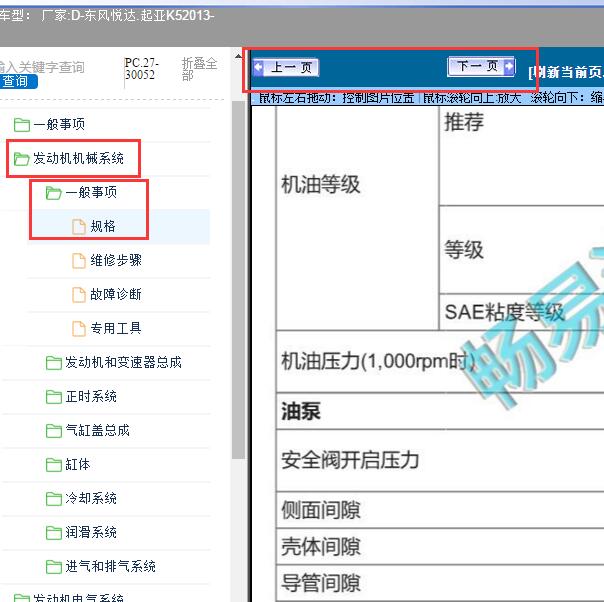Screen dimensions: 604x602
Task: Click the document icon beside 故障诊断
Action: tap(79, 295)
